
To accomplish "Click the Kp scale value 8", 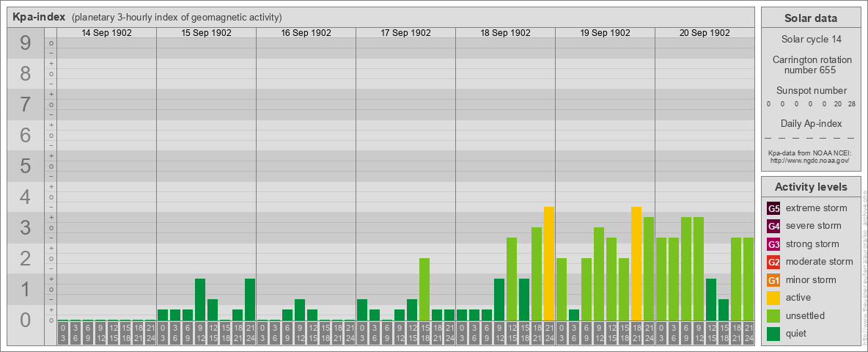I will point(26,73).
